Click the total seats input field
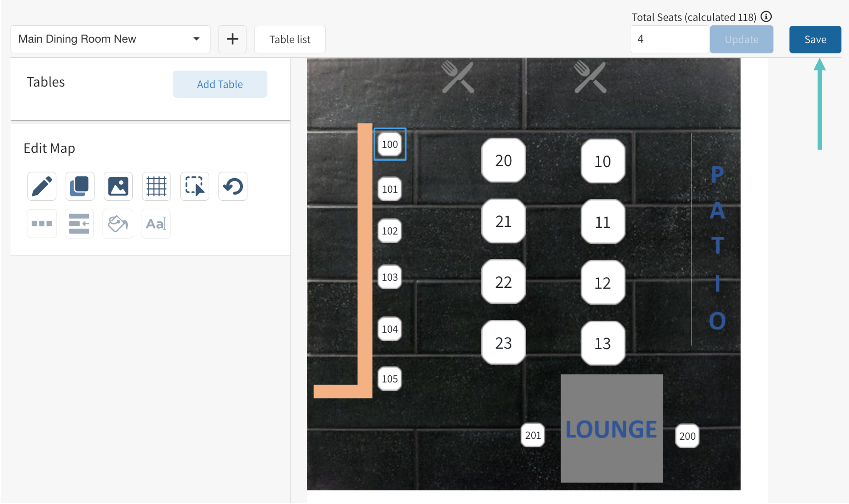 [669, 39]
